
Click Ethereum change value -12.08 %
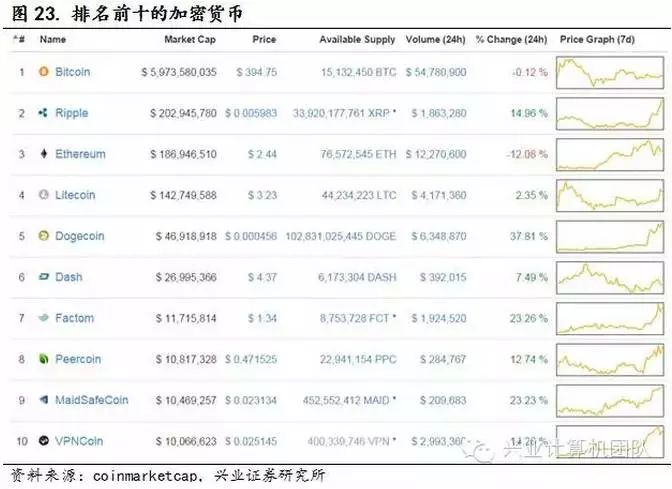(527, 154)
